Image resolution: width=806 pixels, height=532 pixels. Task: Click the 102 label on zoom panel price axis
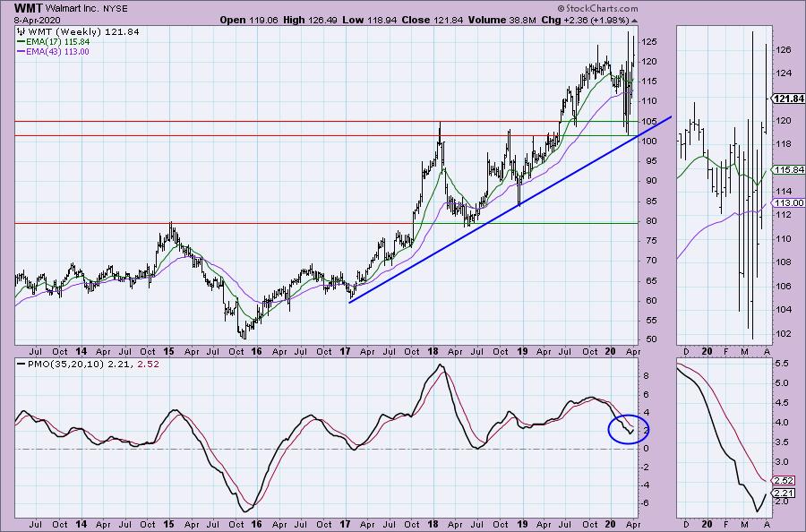[x=784, y=333]
